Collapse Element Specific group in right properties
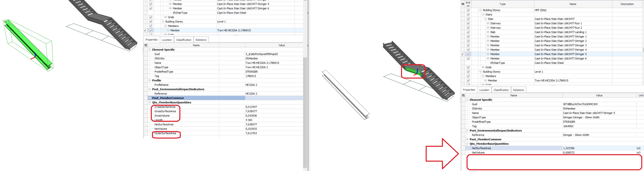This screenshot has width=644, height=171. click(x=467, y=100)
